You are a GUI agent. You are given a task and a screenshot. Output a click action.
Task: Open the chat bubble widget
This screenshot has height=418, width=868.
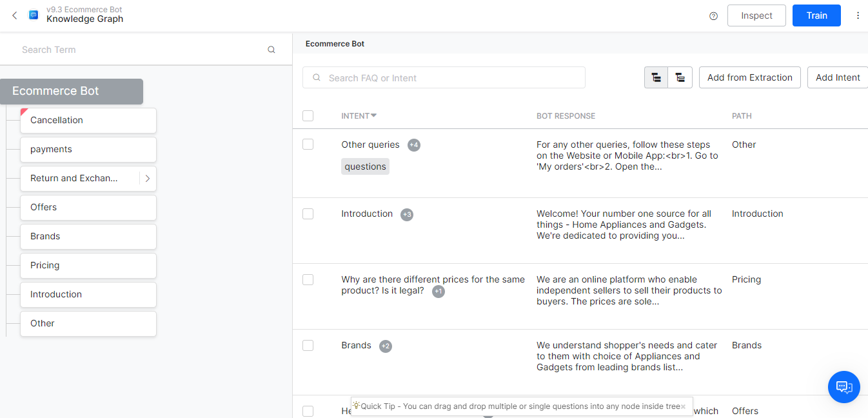[843, 387]
